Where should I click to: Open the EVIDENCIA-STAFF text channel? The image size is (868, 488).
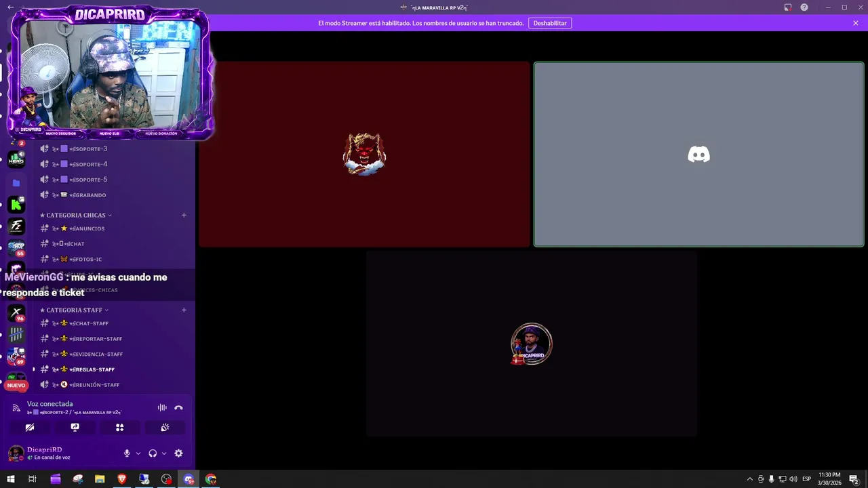tap(113, 354)
